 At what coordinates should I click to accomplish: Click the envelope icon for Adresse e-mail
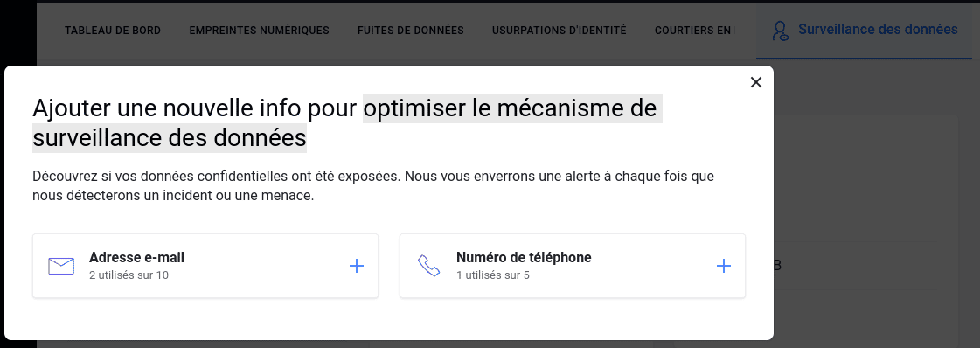pyautogui.click(x=61, y=266)
